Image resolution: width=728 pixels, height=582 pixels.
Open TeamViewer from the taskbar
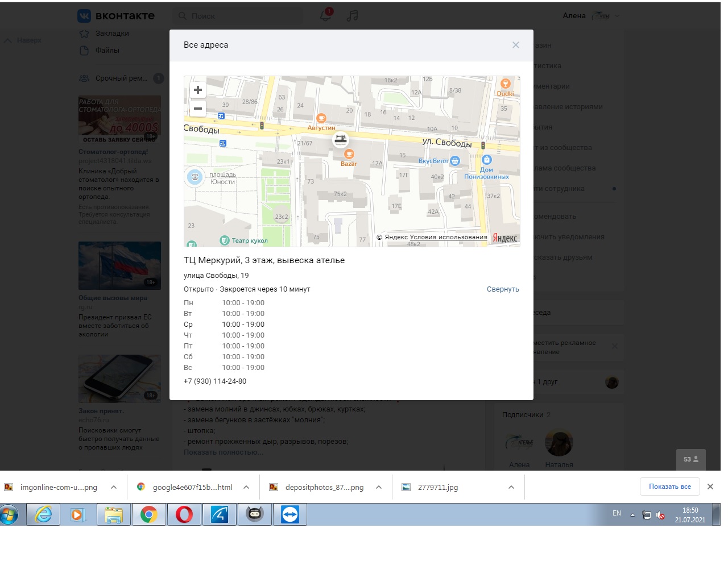point(290,515)
